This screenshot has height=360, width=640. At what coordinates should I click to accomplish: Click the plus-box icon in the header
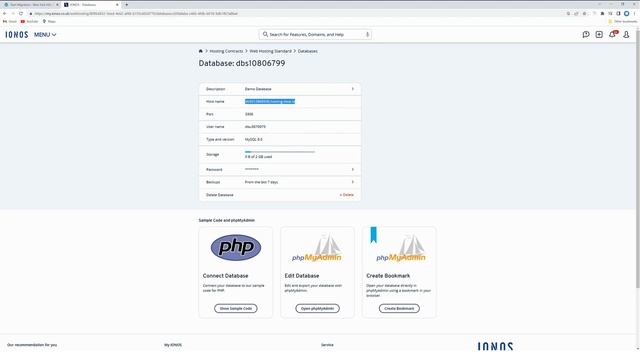tap(599, 35)
